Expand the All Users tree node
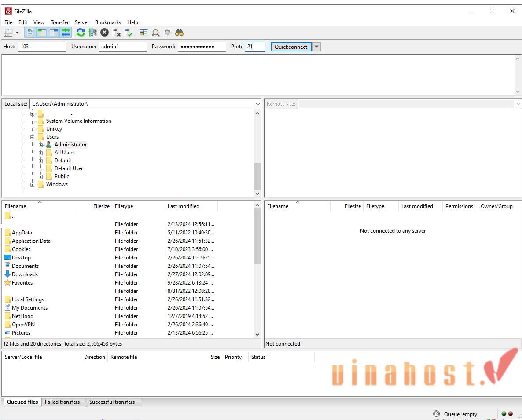522x420 pixels. point(40,153)
